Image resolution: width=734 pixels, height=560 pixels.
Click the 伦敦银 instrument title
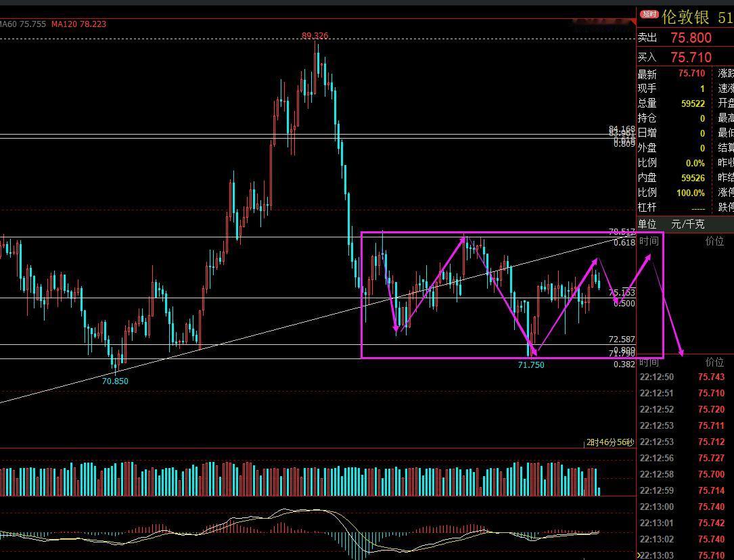[x=686, y=18]
